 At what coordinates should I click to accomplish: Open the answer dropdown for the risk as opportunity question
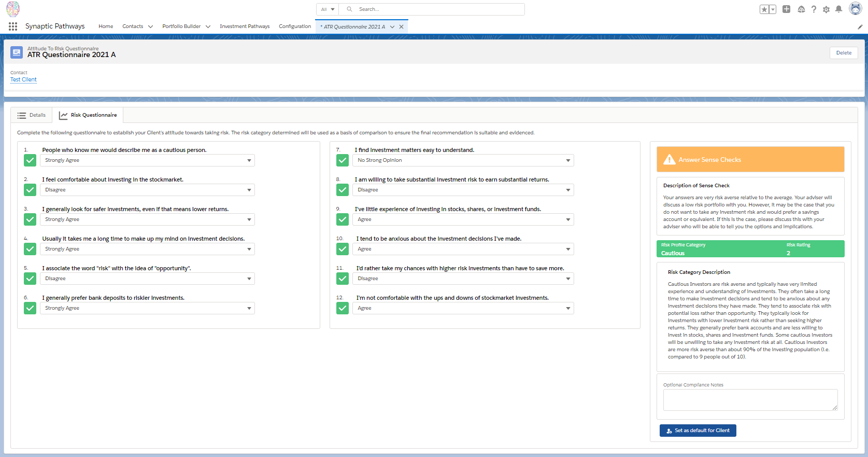pyautogui.click(x=148, y=279)
